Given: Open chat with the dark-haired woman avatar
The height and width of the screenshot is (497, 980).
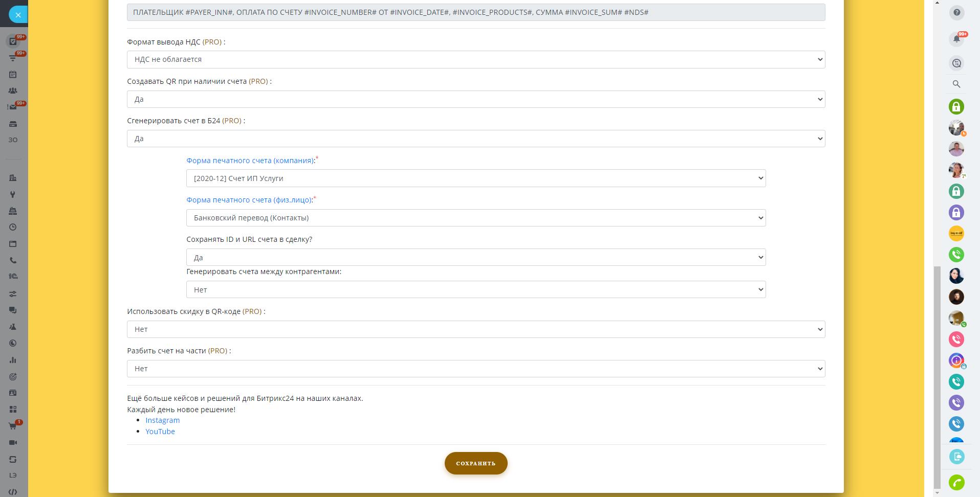Looking at the screenshot, I should 956,276.
